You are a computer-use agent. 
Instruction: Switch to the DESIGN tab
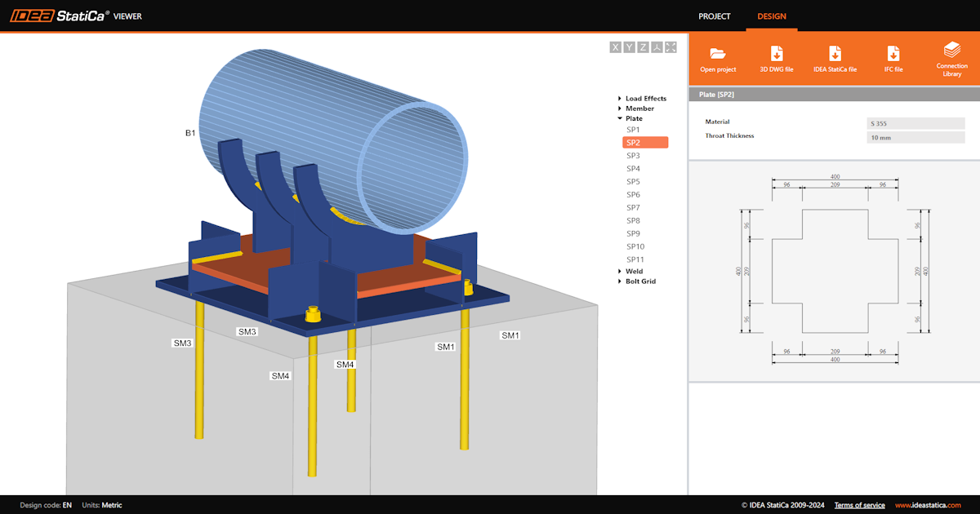tap(772, 16)
